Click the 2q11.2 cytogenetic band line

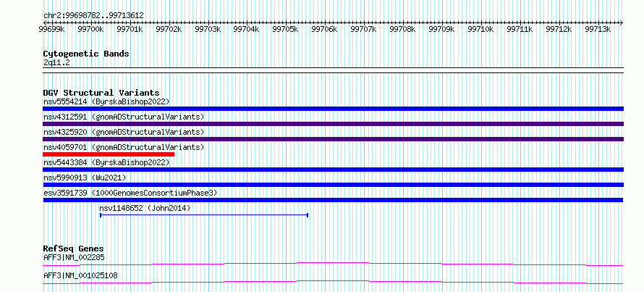pyautogui.click(x=333, y=70)
